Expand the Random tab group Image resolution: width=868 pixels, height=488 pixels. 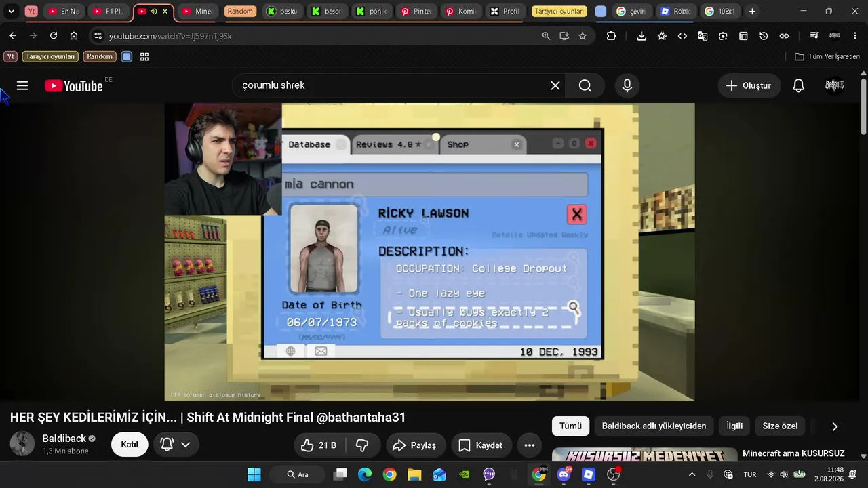tap(239, 12)
